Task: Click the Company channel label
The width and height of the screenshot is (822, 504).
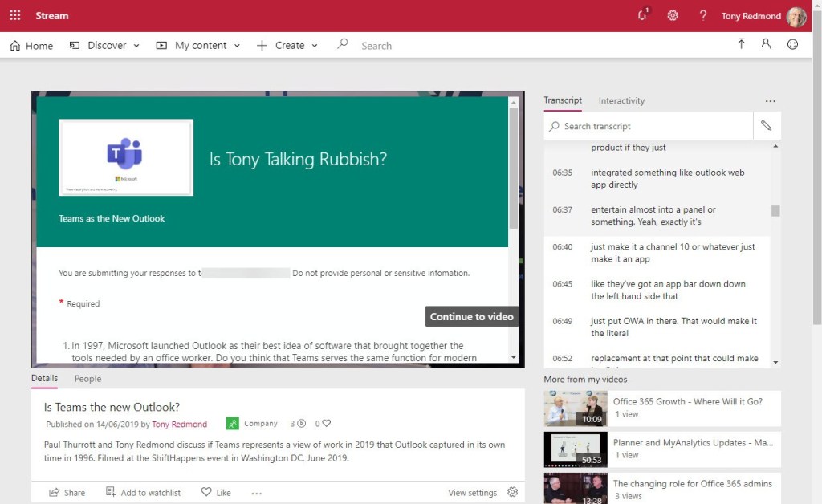Action: (261, 423)
